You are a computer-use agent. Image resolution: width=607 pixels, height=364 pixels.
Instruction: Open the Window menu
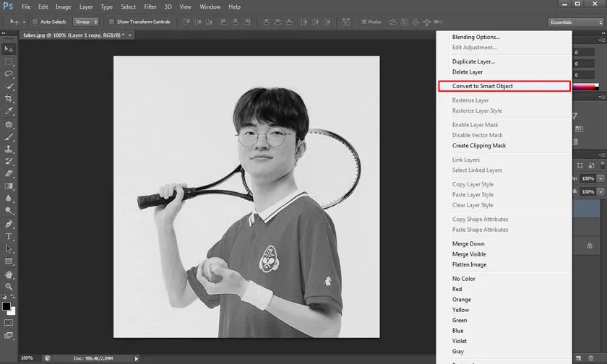[x=210, y=6]
